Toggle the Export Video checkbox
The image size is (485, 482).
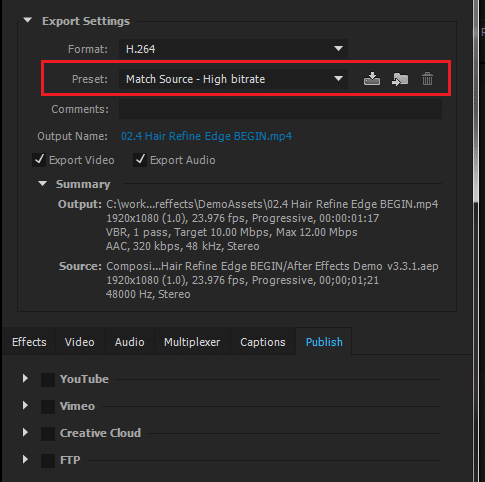[x=39, y=160]
